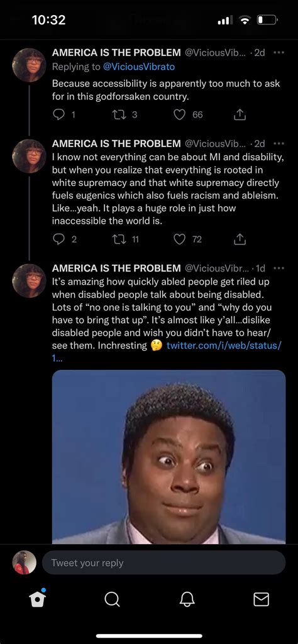
Task: Reply to the white supremacy tweet
Action: click(58, 239)
